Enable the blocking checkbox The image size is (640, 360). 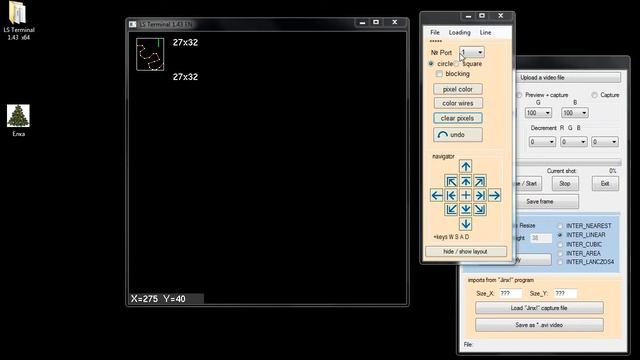tap(439, 74)
